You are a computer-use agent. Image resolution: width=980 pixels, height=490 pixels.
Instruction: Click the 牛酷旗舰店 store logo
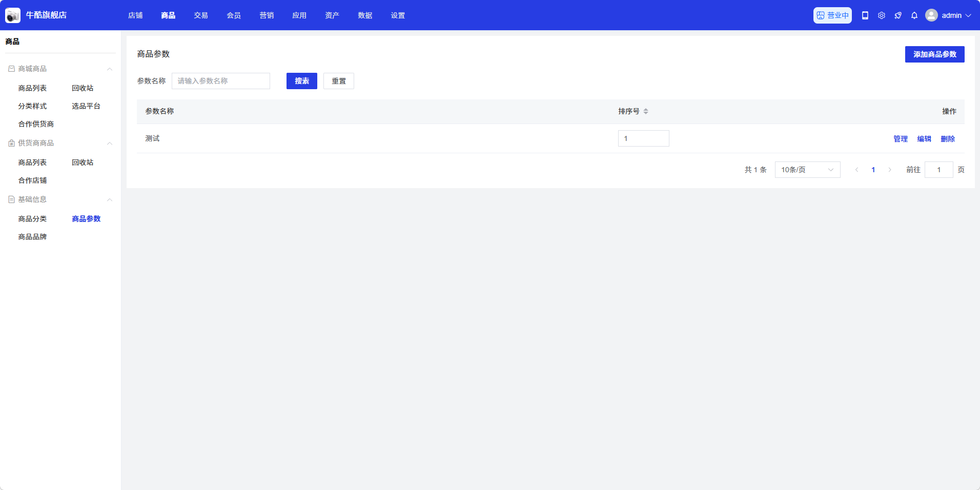pyautogui.click(x=13, y=15)
